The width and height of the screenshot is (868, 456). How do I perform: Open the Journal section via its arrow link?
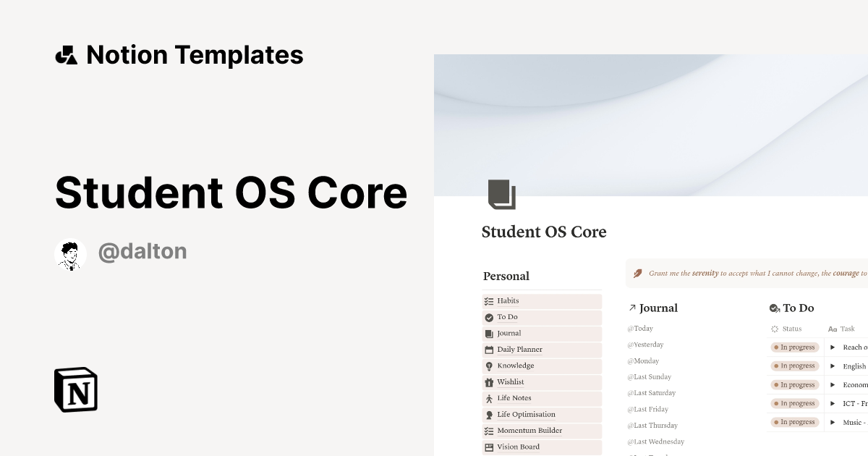pos(632,307)
